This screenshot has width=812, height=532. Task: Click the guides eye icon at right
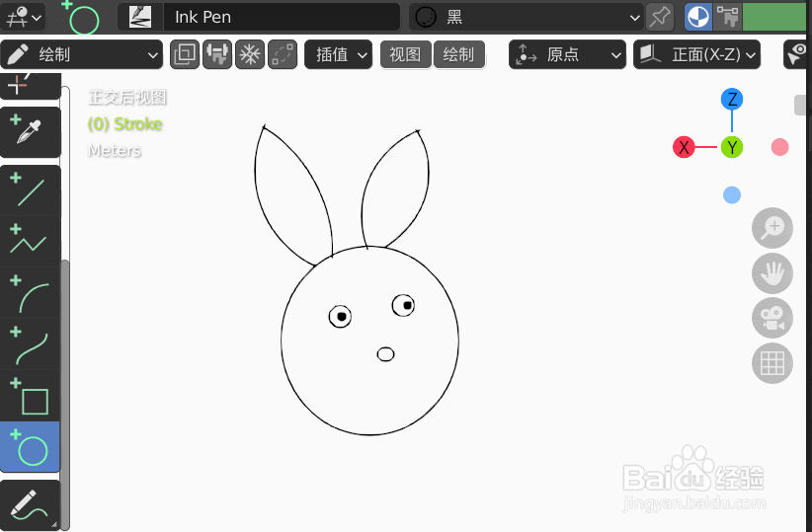(796, 54)
